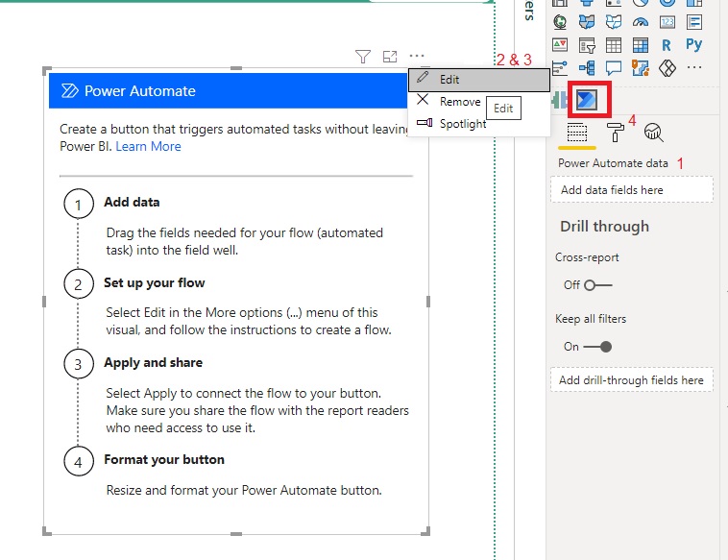Click the Cross-report label
Viewport: 728px width, 560px height.
[x=587, y=257]
